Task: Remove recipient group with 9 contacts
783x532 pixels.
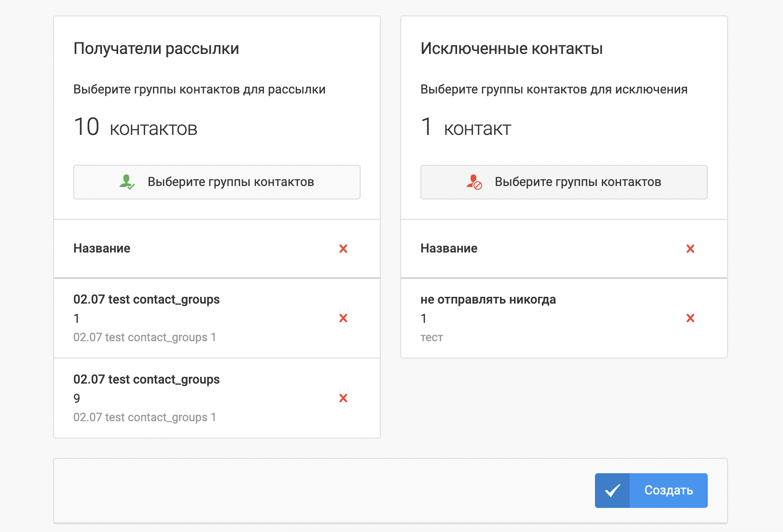Action: click(x=343, y=398)
